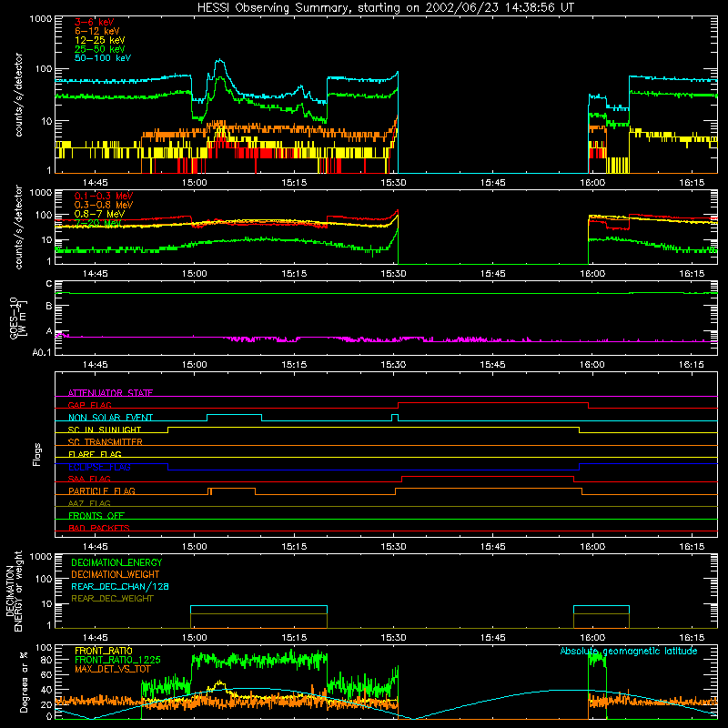Screen dimensions: 728x728
Task: Click the yellow 0.8-7 MeV legend entry
Action: (x=99, y=214)
